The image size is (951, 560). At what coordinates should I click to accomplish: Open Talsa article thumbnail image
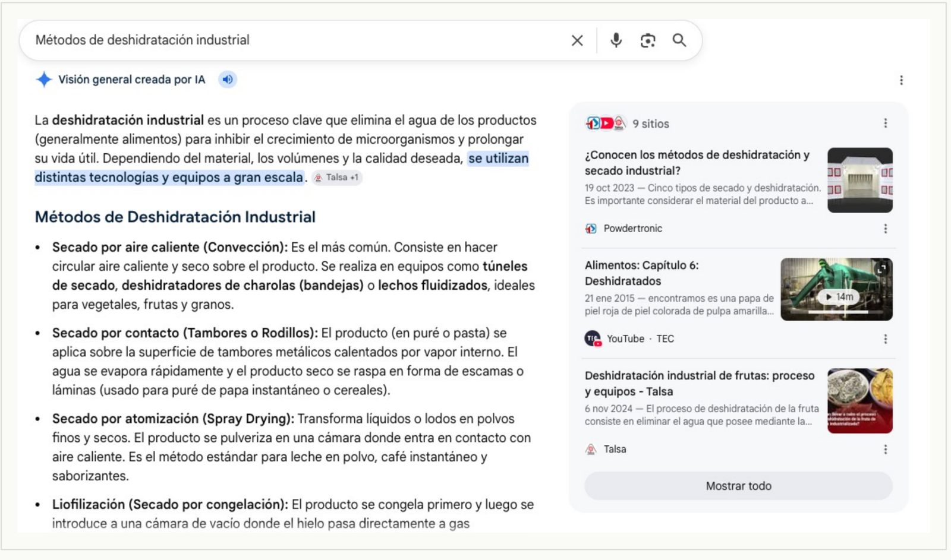click(x=860, y=401)
